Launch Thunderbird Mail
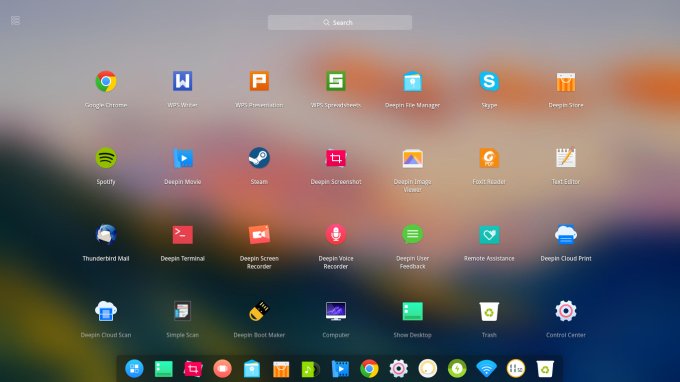This screenshot has height=382, width=680. point(106,235)
